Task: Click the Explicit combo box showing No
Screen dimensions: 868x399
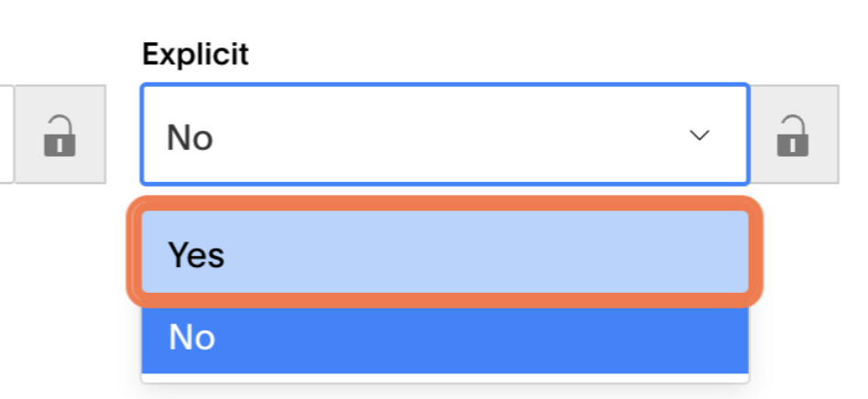Action: (x=445, y=135)
